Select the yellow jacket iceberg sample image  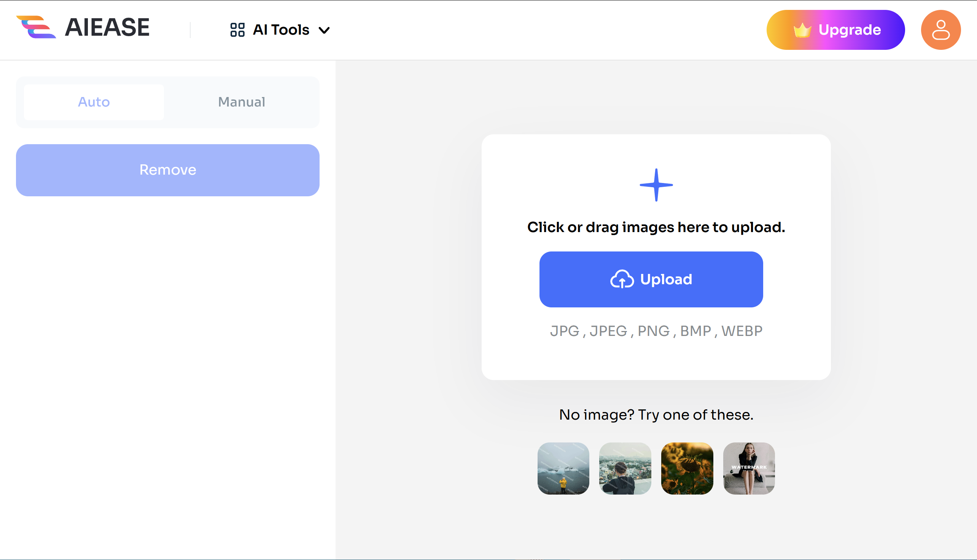click(x=563, y=468)
